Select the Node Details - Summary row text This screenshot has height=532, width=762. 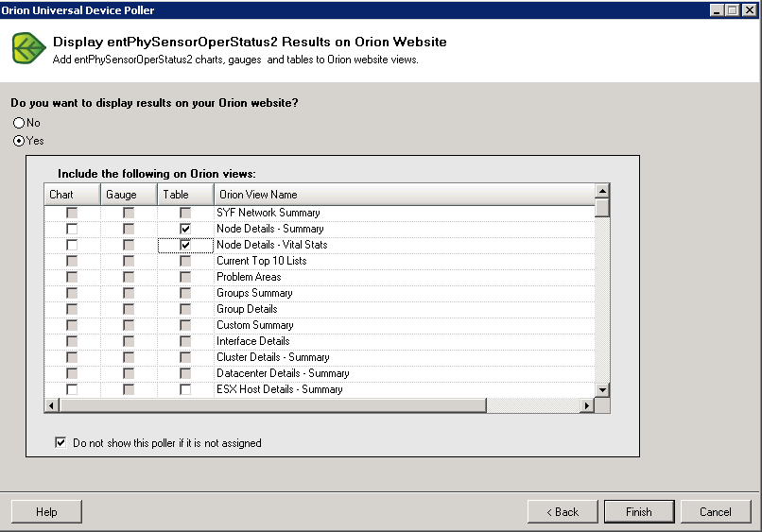click(x=270, y=229)
